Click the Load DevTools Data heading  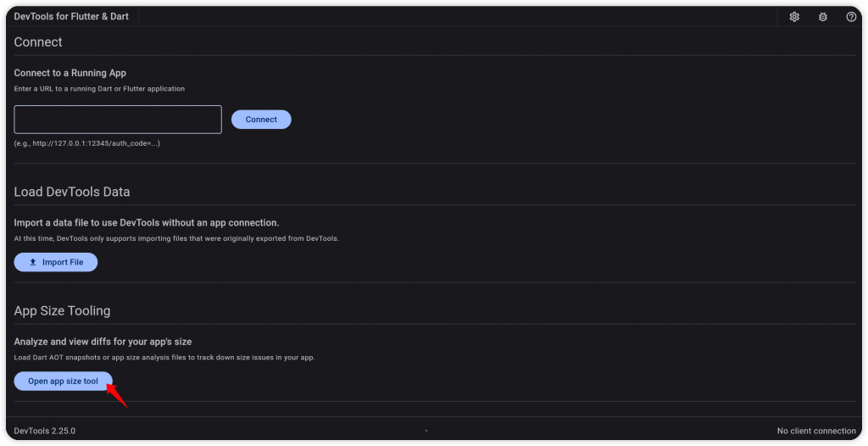click(x=72, y=192)
